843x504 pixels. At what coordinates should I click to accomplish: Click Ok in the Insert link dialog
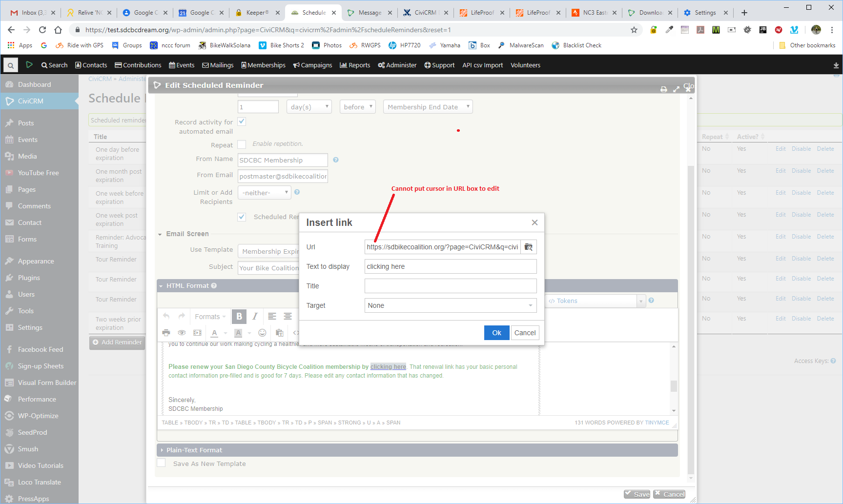click(x=496, y=333)
